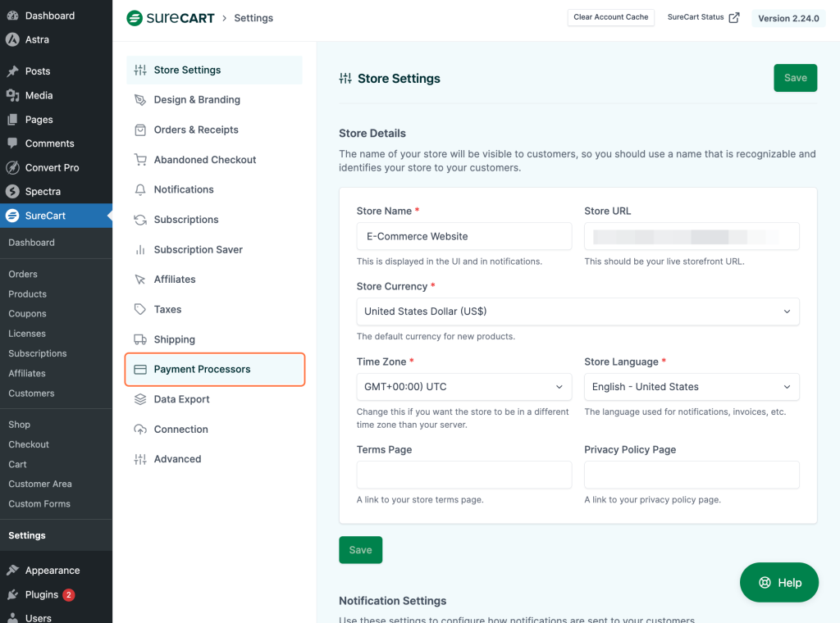Open the Help chat bubble

[x=778, y=582]
